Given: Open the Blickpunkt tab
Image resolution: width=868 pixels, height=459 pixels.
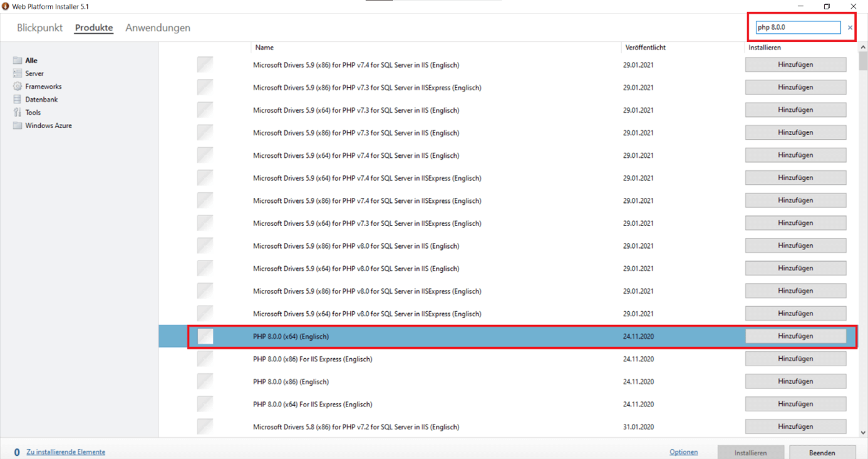Looking at the screenshot, I should (39, 28).
